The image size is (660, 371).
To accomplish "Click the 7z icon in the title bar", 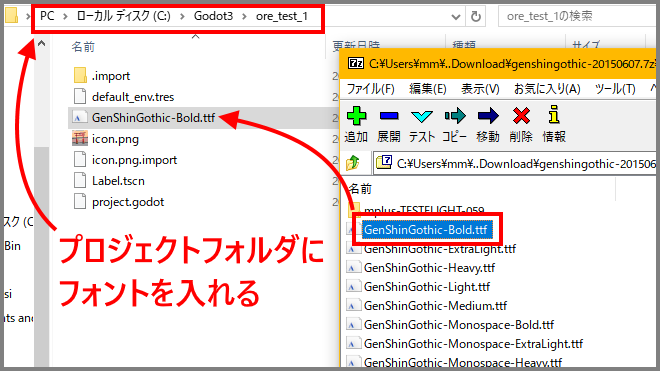I will 356,64.
